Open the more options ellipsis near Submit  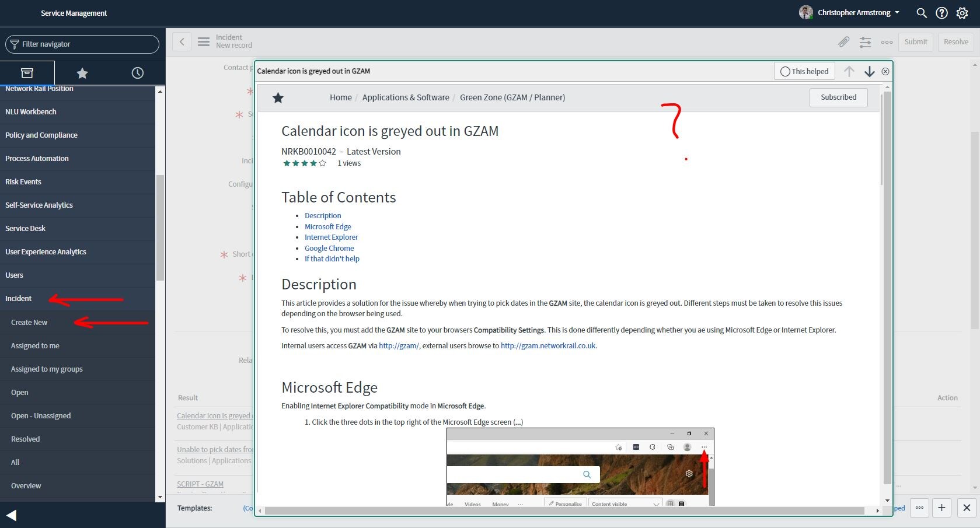(x=887, y=42)
